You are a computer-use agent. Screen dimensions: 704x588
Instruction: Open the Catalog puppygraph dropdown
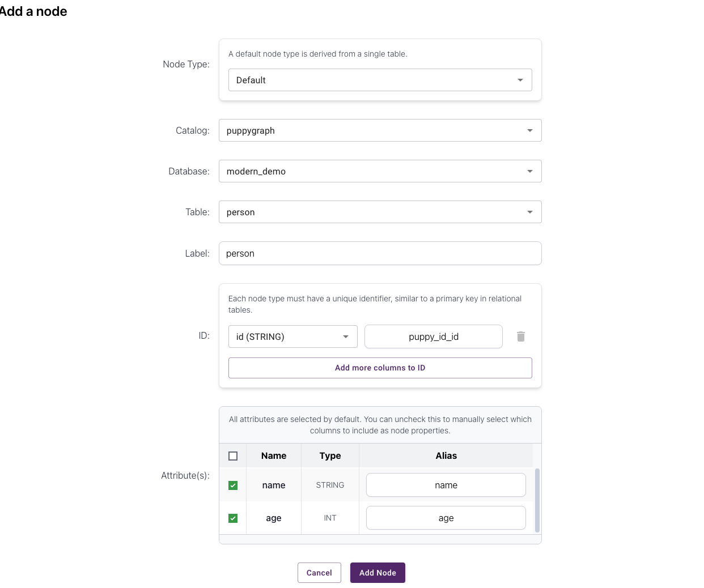pyautogui.click(x=380, y=130)
